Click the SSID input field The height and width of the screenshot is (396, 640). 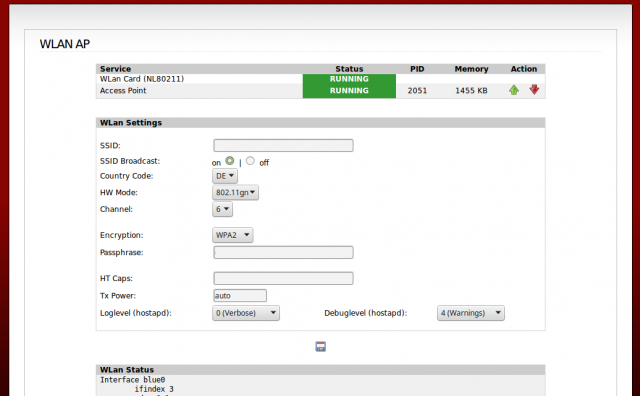coord(283,145)
